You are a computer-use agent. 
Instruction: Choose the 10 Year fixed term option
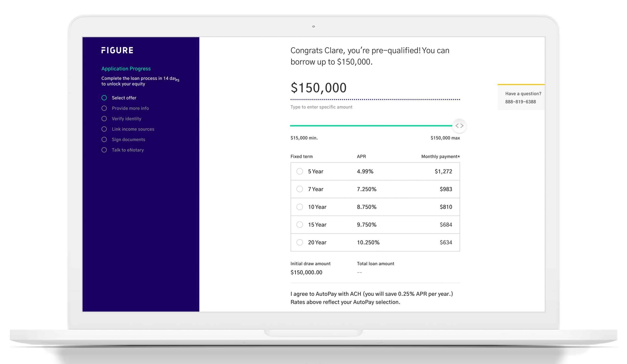pos(300,207)
